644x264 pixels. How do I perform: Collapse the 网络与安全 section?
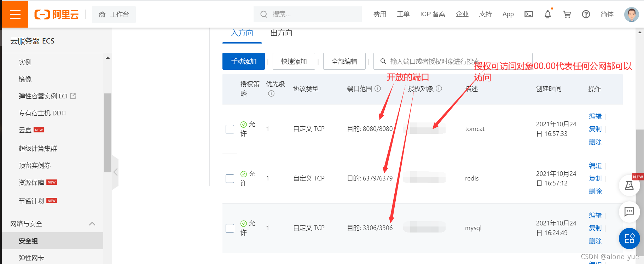coord(92,224)
